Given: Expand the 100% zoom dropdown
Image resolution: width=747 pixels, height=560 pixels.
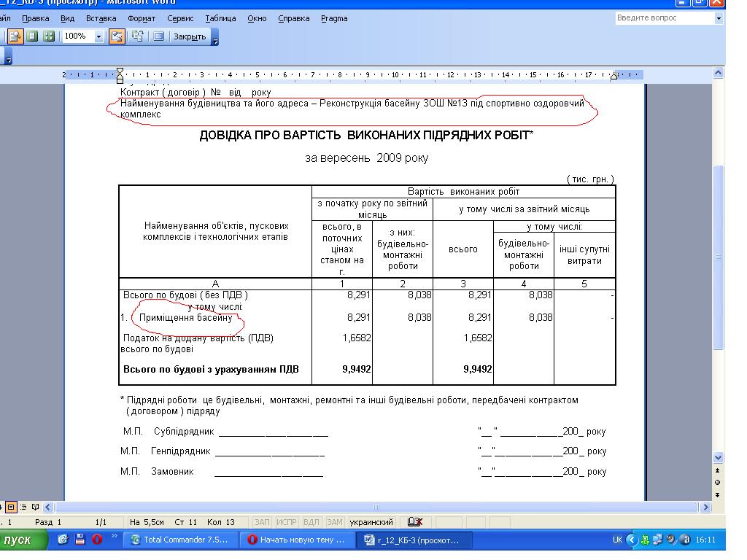Looking at the screenshot, I should [x=99, y=36].
